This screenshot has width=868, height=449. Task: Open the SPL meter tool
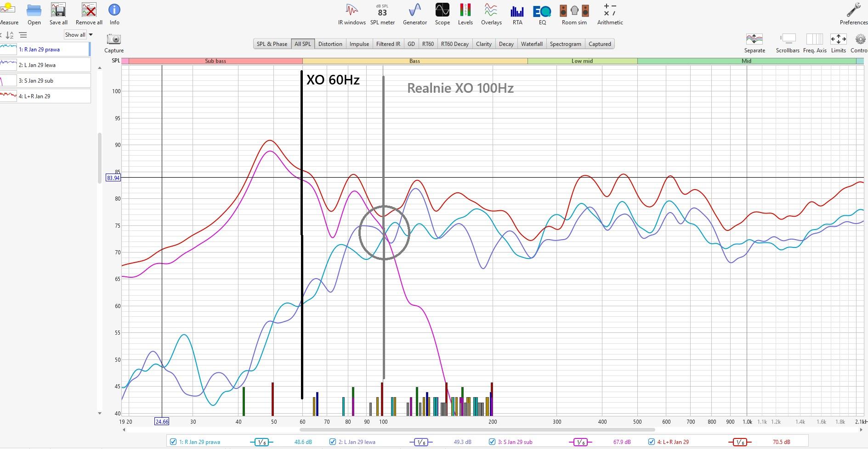(382, 14)
